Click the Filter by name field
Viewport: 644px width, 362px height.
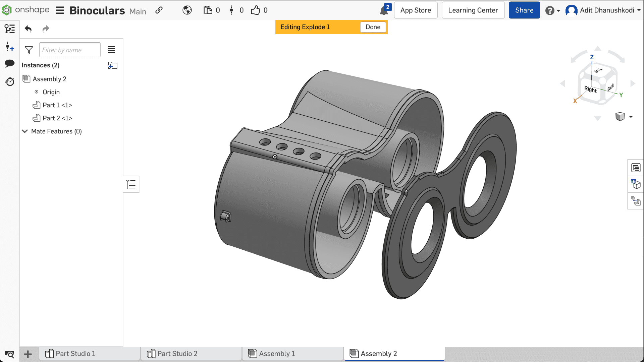click(70, 50)
